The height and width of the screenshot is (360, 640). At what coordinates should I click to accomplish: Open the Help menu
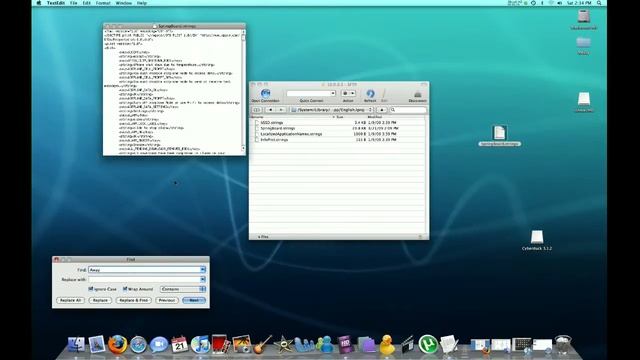click(142, 3)
